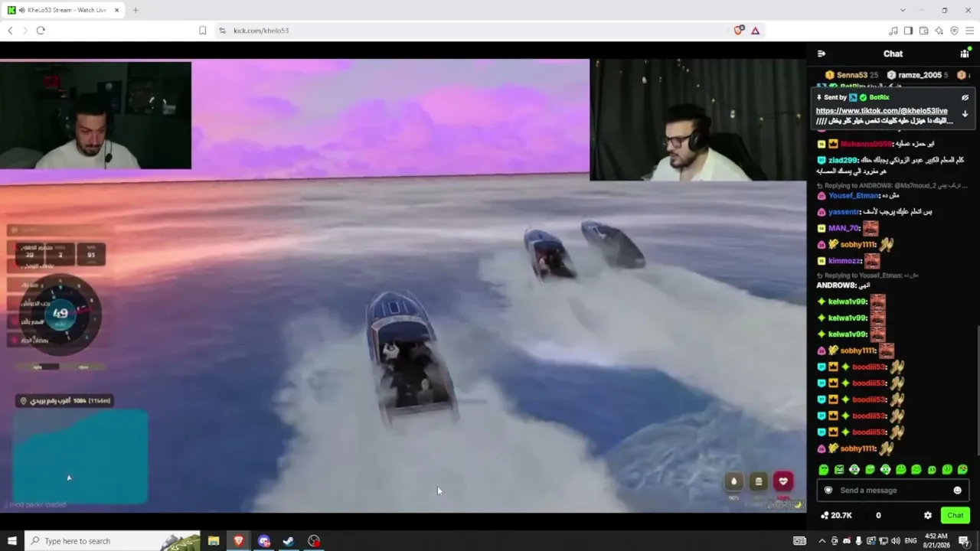Open the chat settings gear
Image resolution: width=980 pixels, height=551 pixels.
tap(928, 515)
